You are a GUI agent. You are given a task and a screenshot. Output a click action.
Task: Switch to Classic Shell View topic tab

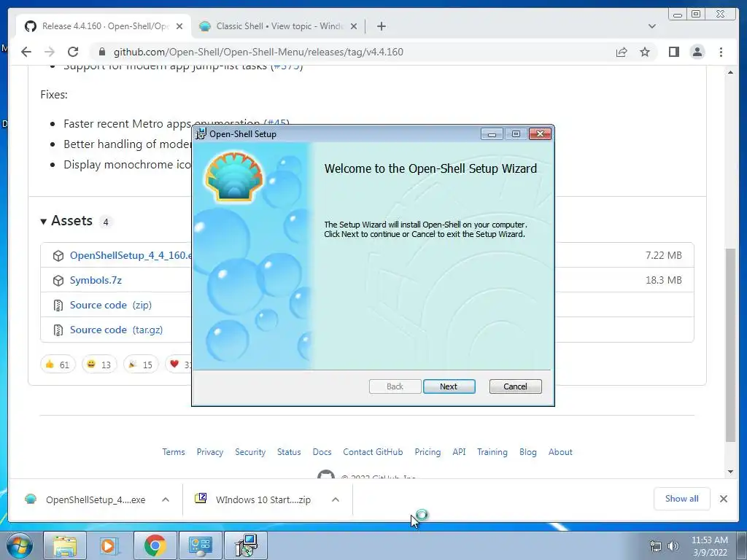(279, 26)
